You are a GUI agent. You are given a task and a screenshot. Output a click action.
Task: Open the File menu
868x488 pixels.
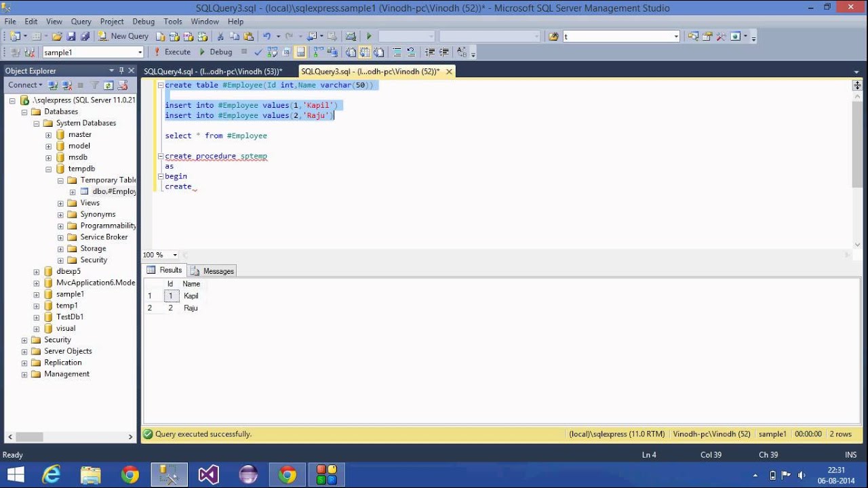pyautogui.click(x=10, y=22)
